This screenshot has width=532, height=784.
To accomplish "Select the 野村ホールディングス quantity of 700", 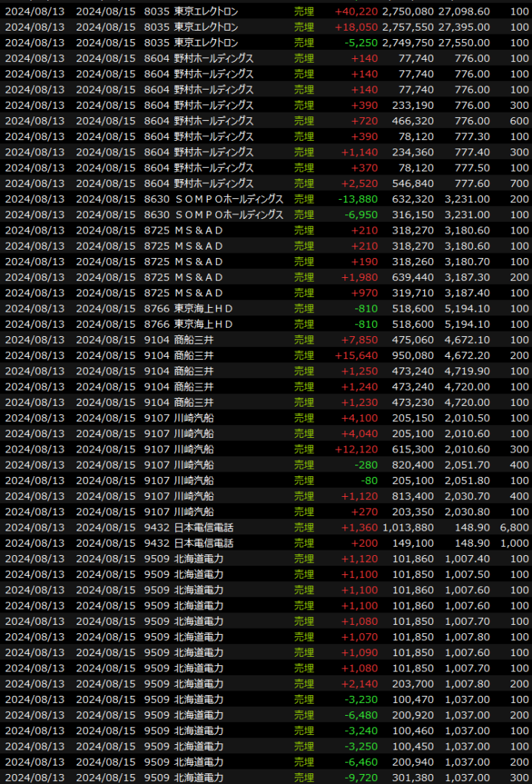I will (518, 184).
